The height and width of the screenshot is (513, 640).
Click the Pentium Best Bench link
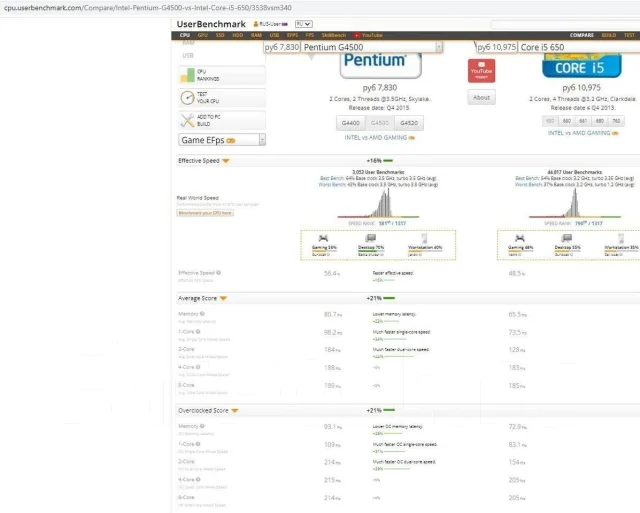(332, 178)
